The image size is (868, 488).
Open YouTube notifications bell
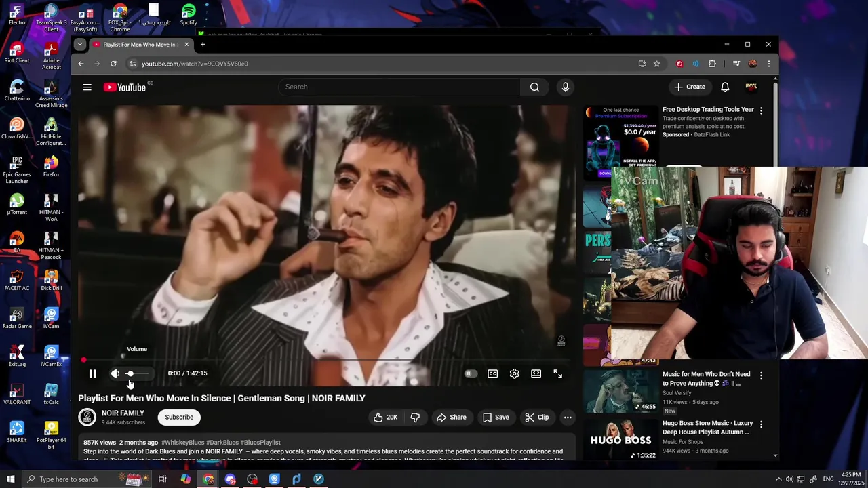tap(725, 87)
